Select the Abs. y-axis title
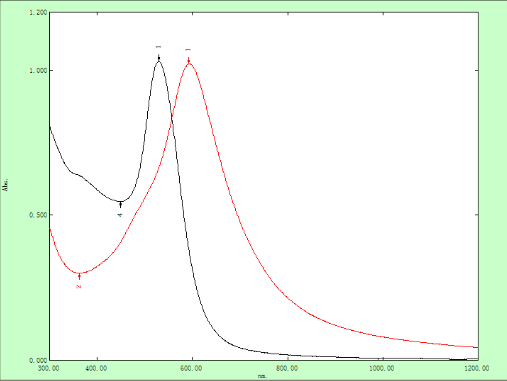Screen dimensions: 507x381 (x=6, y=185)
